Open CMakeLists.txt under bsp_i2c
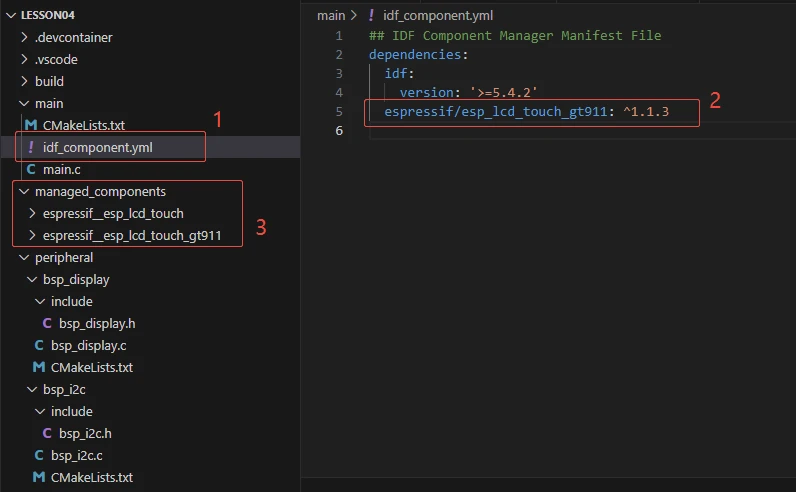The width and height of the screenshot is (796, 492). [x=91, y=477]
